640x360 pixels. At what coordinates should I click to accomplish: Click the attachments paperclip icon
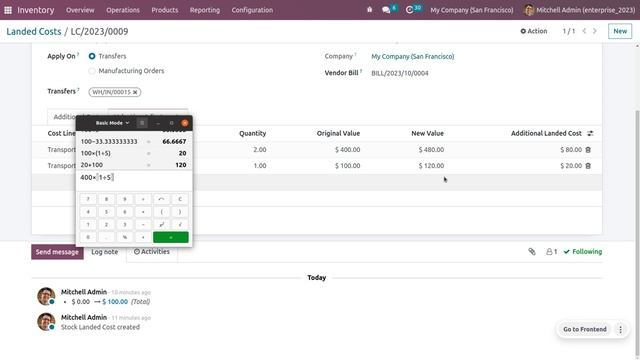[532, 251]
